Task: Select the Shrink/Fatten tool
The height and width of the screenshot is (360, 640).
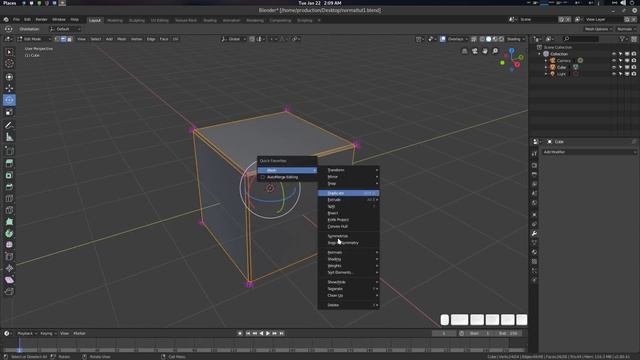Action: pos(9,268)
